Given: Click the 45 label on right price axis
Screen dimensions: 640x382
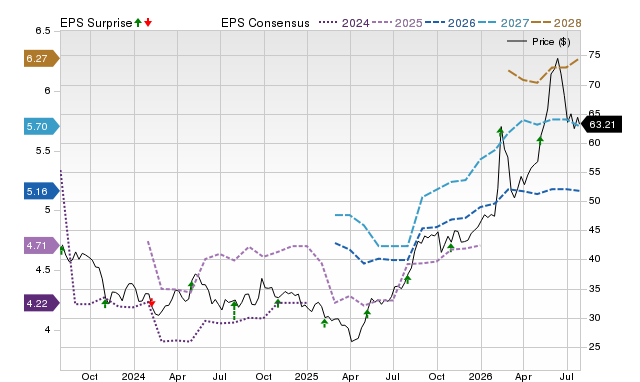Looking at the screenshot, I should click(594, 230).
